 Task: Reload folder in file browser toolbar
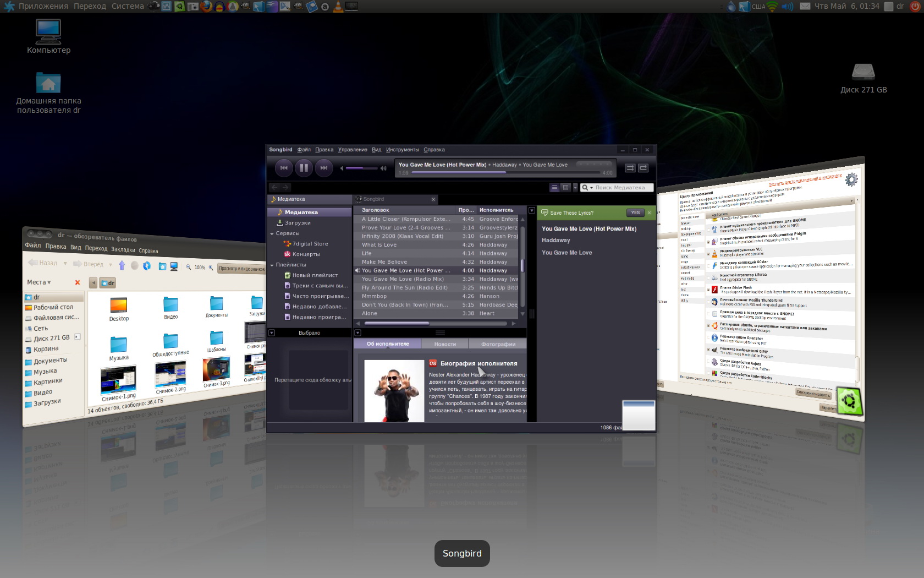(147, 266)
